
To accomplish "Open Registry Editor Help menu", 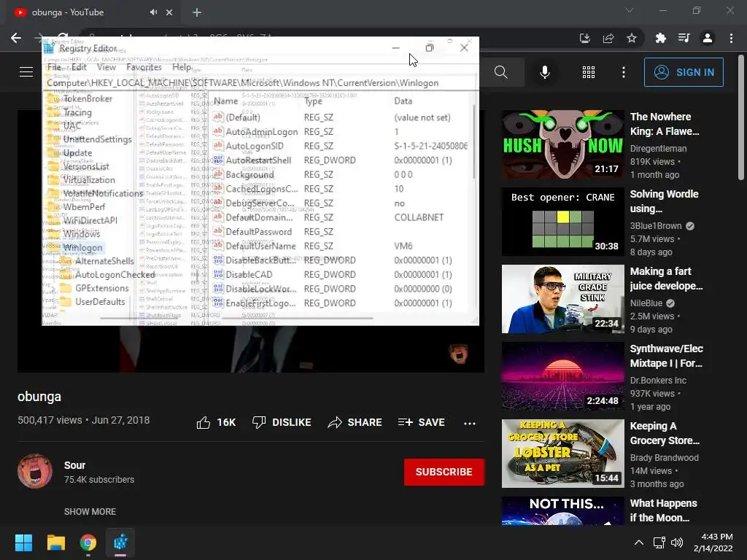I will tap(182, 67).
